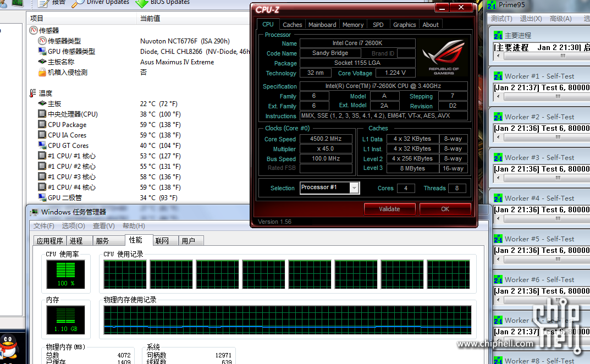Screen dimensions: 590x364
Task: Click the Multiplier value x 45.0
Action: 326,148
